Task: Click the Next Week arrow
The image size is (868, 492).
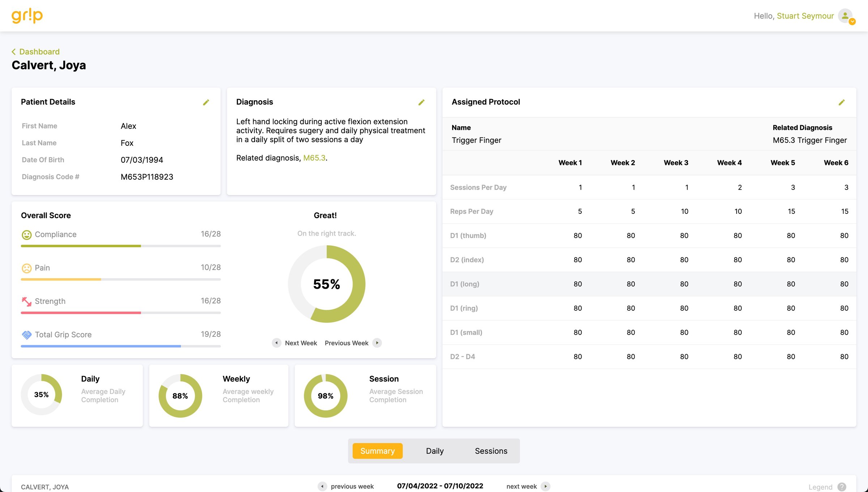Action: pyautogui.click(x=276, y=343)
